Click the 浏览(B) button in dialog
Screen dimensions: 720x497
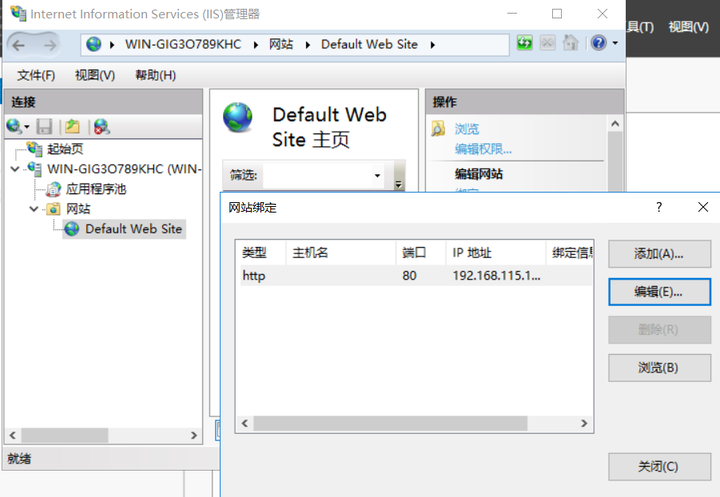[x=659, y=367]
